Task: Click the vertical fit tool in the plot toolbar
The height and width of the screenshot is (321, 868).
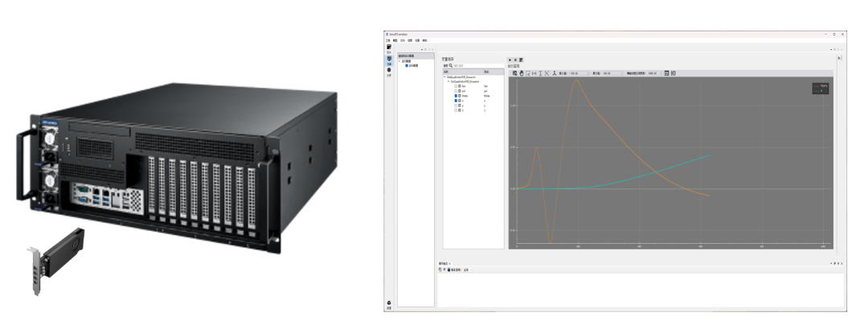Action: pos(540,73)
